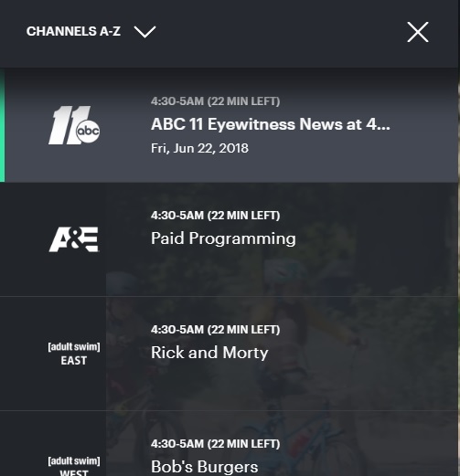Click the Rick and Morty time slot label
The height and width of the screenshot is (476, 460).
[x=215, y=330]
